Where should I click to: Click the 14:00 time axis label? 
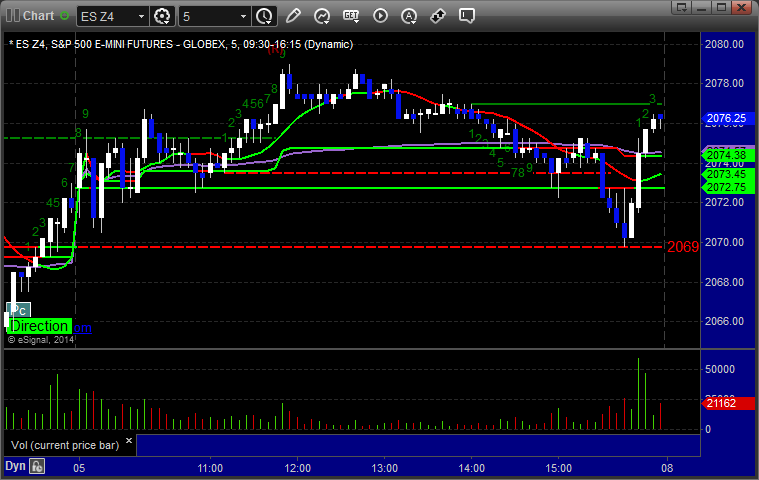[x=471, y=468]
